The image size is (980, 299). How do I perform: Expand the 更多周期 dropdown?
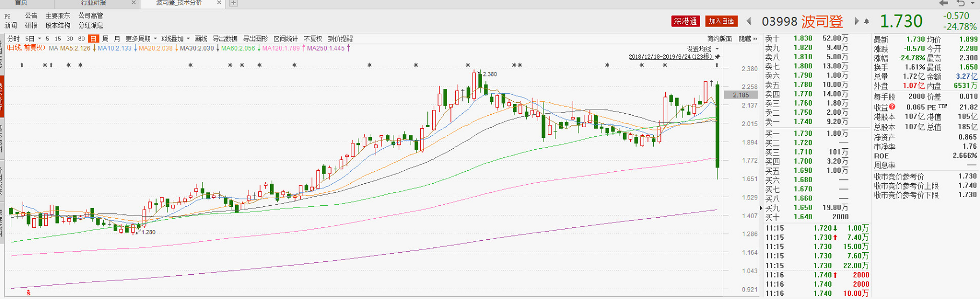pyautogui.click(x=141, y=39)
